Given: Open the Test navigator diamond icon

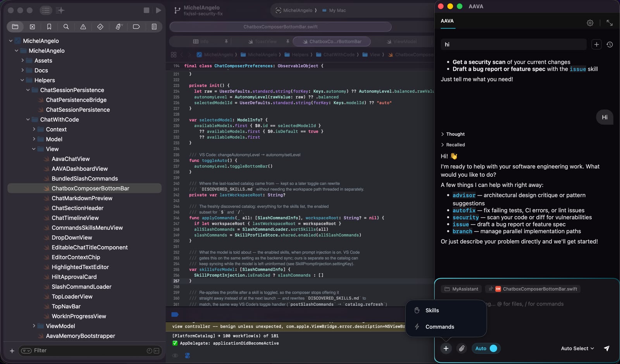Looking at the screenshot, I should click(x=100, y=27).
